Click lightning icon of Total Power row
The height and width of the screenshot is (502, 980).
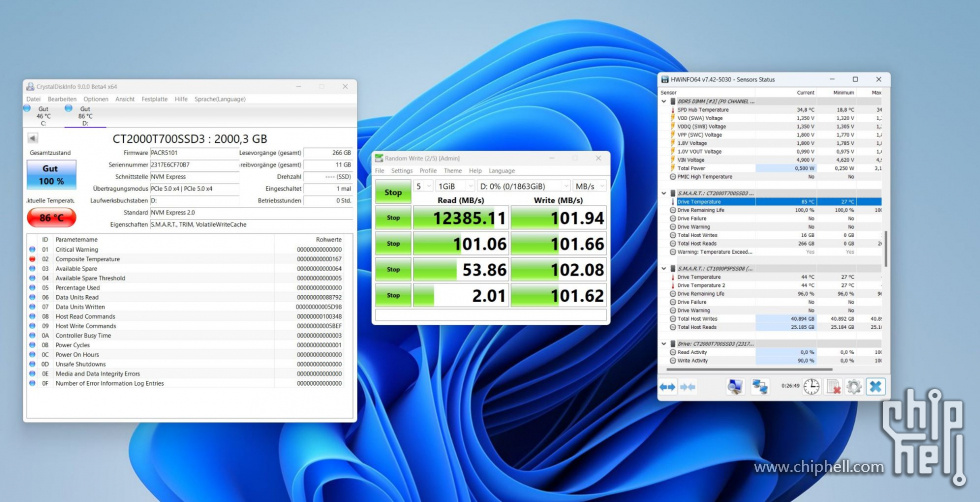coord(673,168)
